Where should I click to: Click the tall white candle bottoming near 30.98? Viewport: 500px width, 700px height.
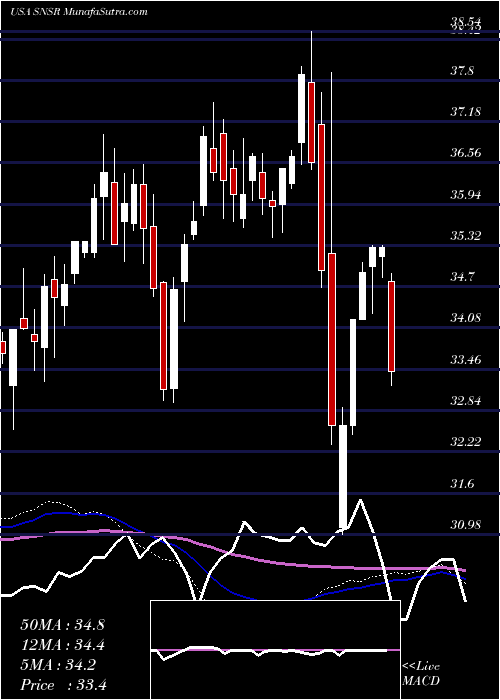pyautogui.click(x=343, y=476)
